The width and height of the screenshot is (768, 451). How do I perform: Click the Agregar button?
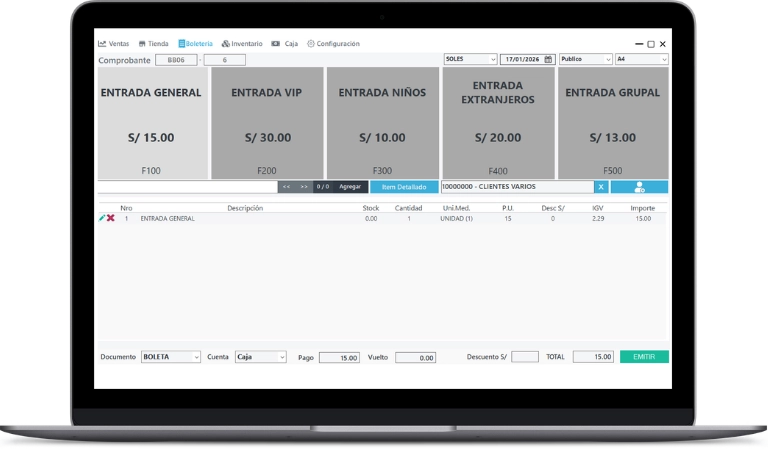click(350, 187)
